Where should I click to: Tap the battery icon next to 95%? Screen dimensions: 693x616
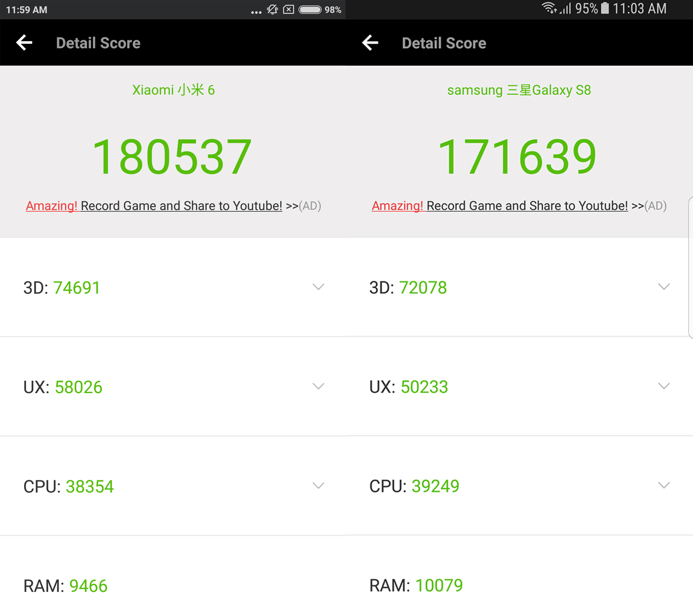[x=605, y=8]
